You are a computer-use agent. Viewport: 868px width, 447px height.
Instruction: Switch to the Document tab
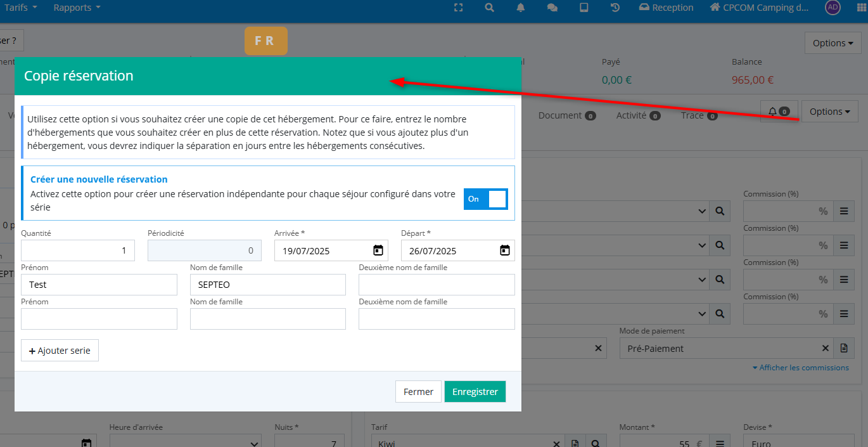tap(566, 115)
